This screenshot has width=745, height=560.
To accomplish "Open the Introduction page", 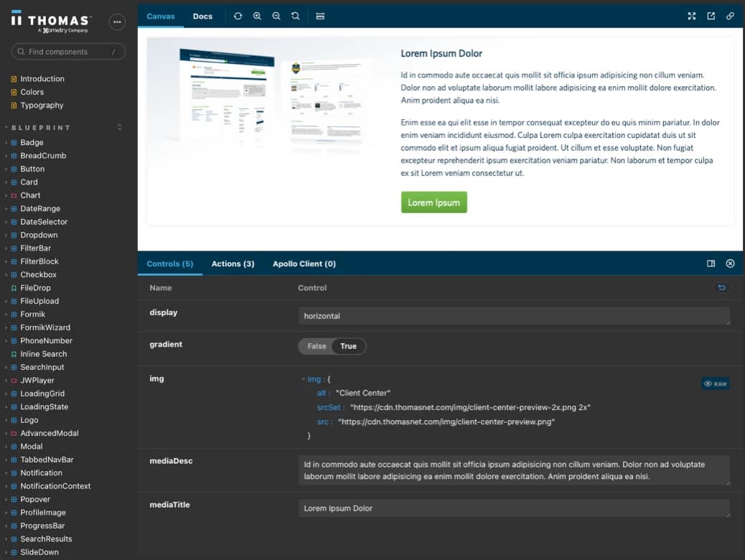I will coord(42,79).
